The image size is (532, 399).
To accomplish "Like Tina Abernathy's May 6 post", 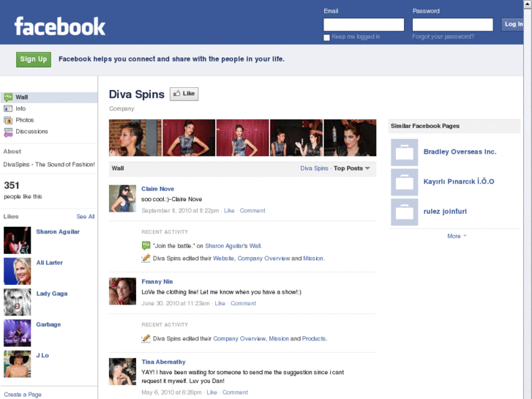I will click(211, 392).
